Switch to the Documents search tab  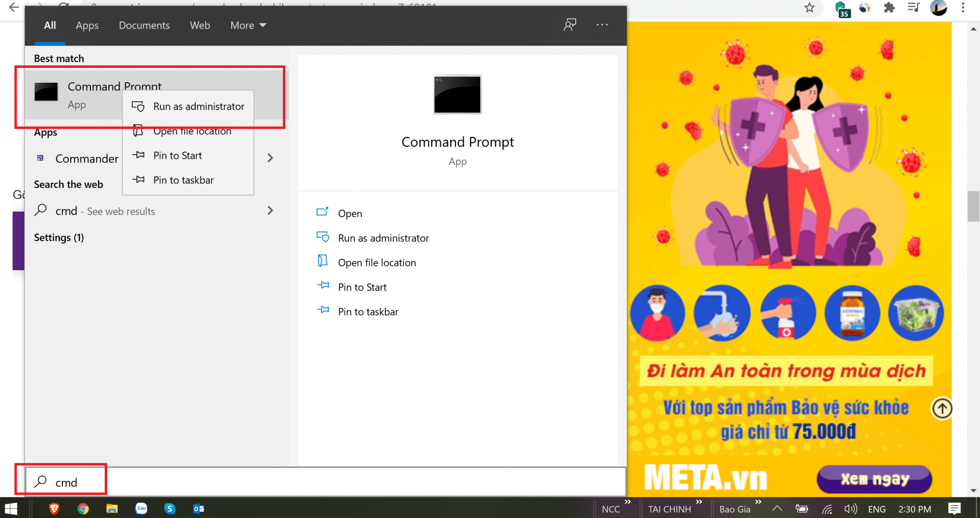pyautogui.click(x=144, y=25)
